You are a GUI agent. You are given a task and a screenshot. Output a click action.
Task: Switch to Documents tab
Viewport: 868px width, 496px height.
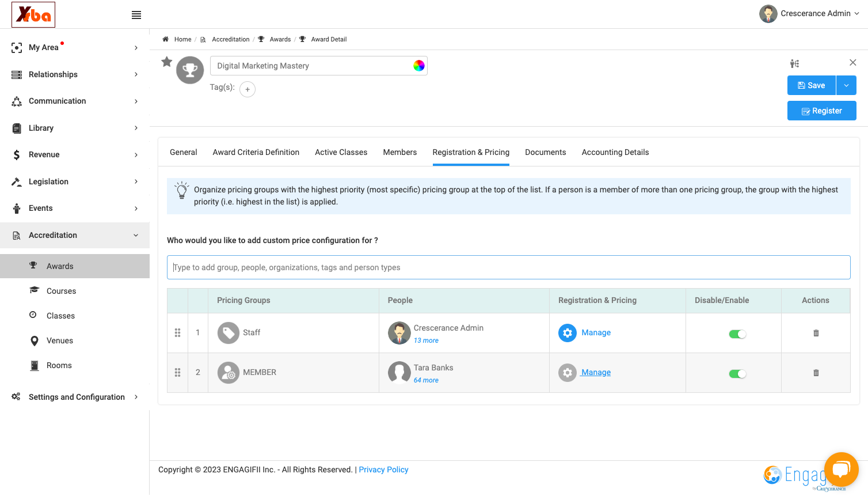pyautogui.click(x=546, y=152)
